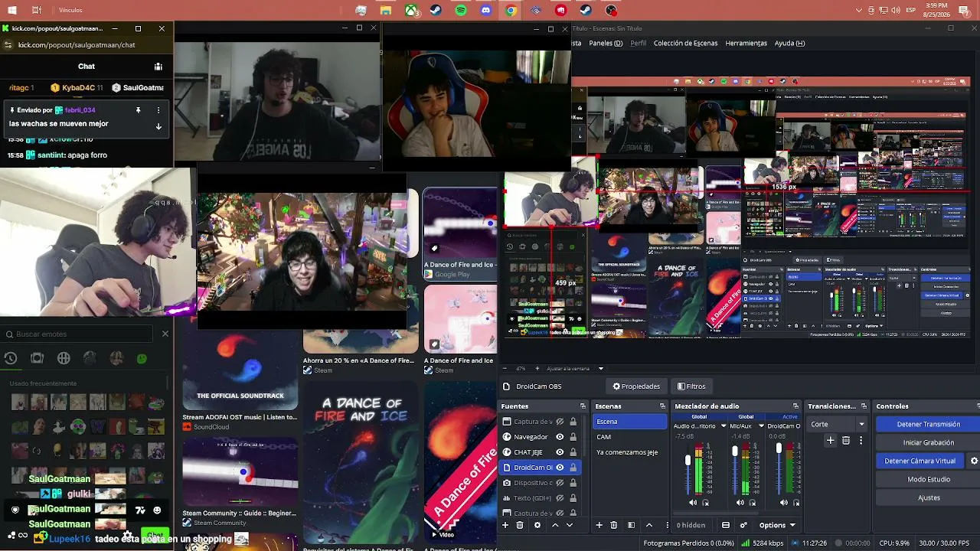The image size is (980, 551).
Task: Move selected source down
Action: 569,525
